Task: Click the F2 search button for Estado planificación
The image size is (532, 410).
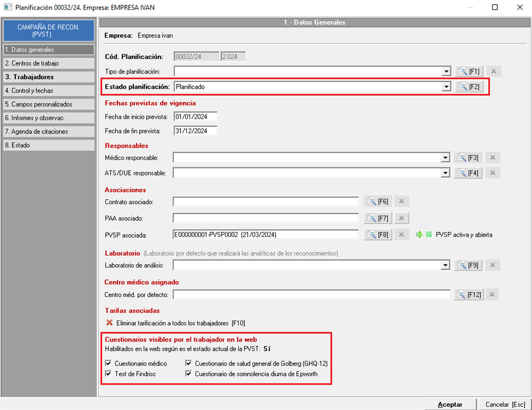Action: tap(469, 87)
